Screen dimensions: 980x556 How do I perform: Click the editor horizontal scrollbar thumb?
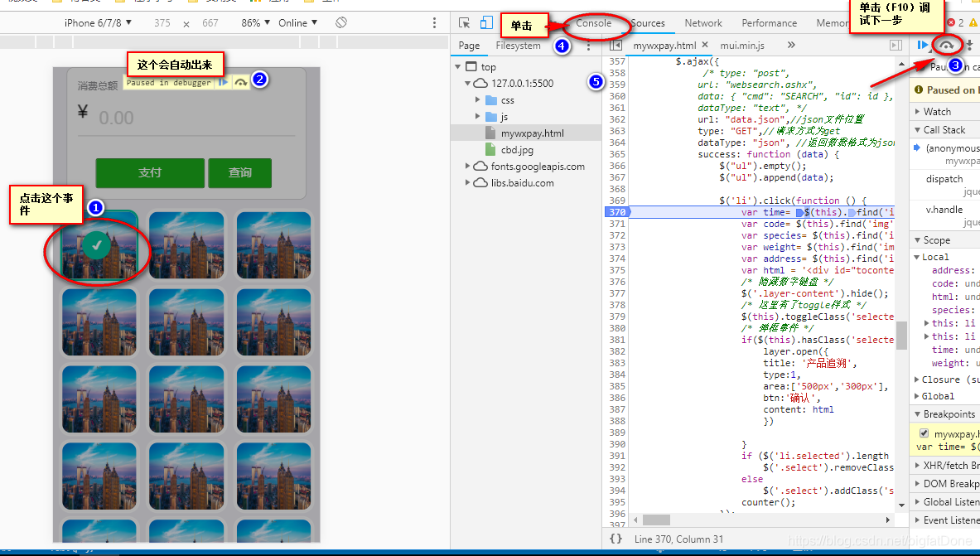pos(656,520)
